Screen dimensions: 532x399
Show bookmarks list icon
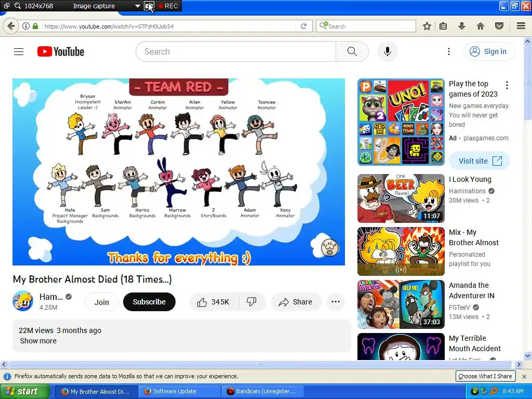(x=443, y=26)
